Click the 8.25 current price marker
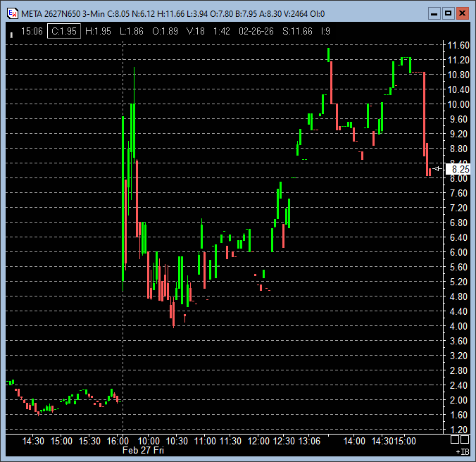This screenshot has height=462, width=476. 460,169
